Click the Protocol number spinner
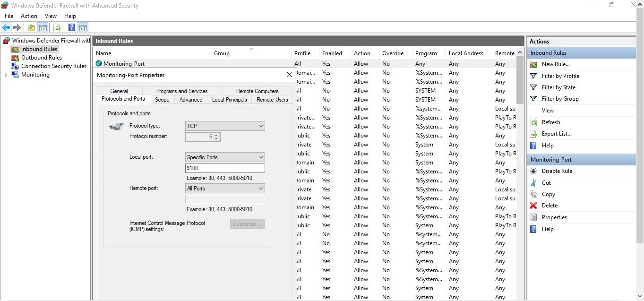644x301 pixels. tap(216, 137)
